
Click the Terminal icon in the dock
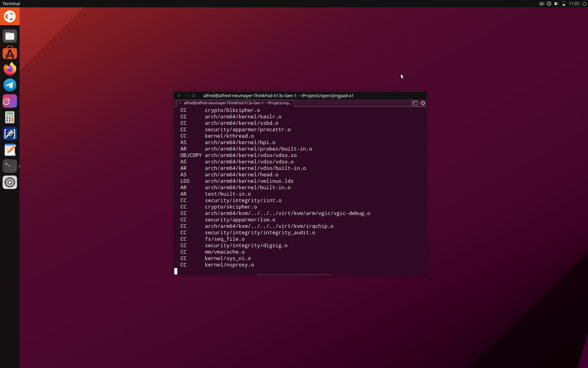pos(10,166)
